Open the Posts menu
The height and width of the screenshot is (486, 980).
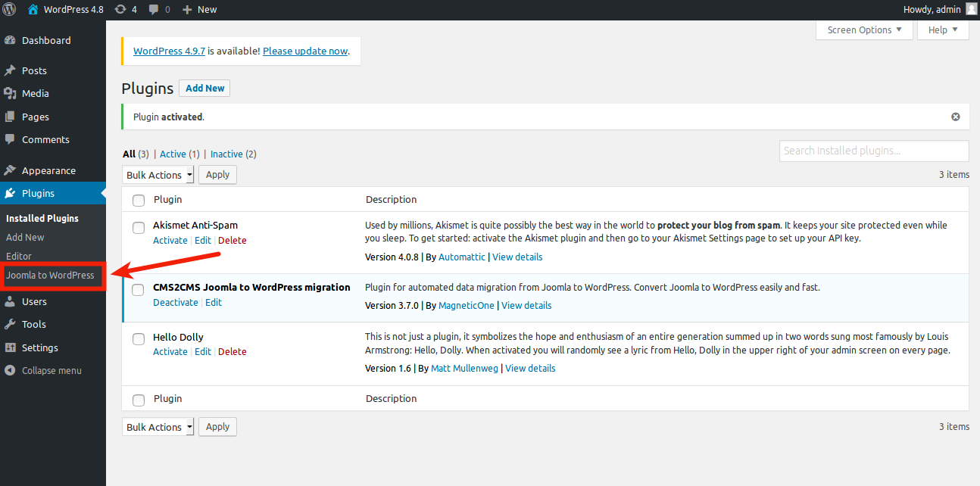(x=53, y=70)
